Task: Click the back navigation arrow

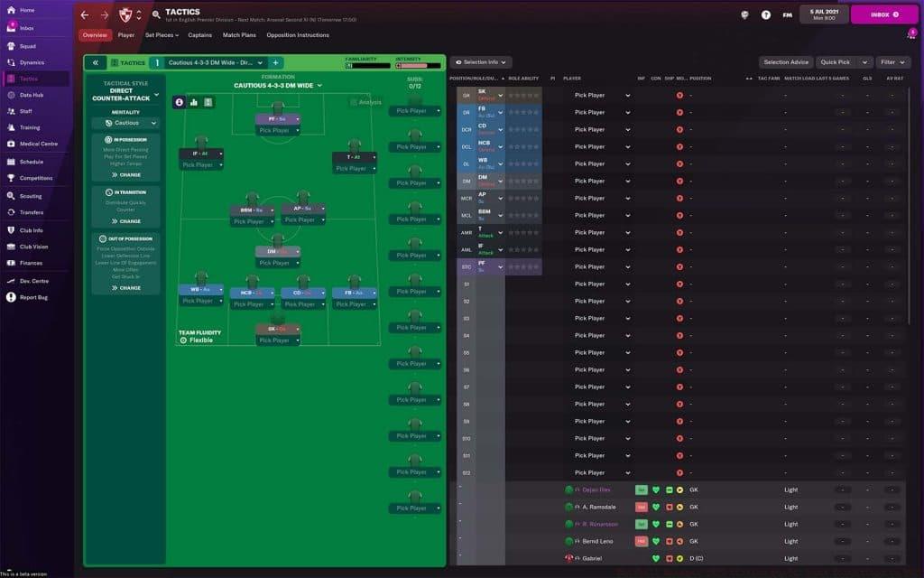Action: pos(85,15)
